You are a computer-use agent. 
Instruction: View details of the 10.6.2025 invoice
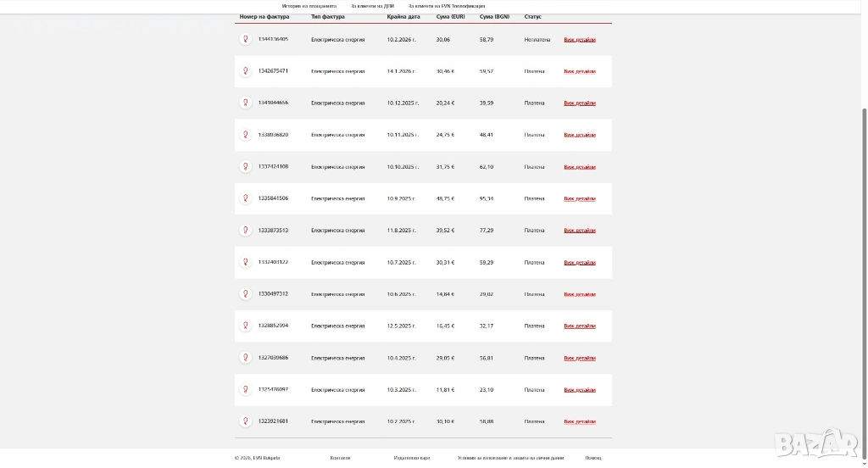[580, 294]
